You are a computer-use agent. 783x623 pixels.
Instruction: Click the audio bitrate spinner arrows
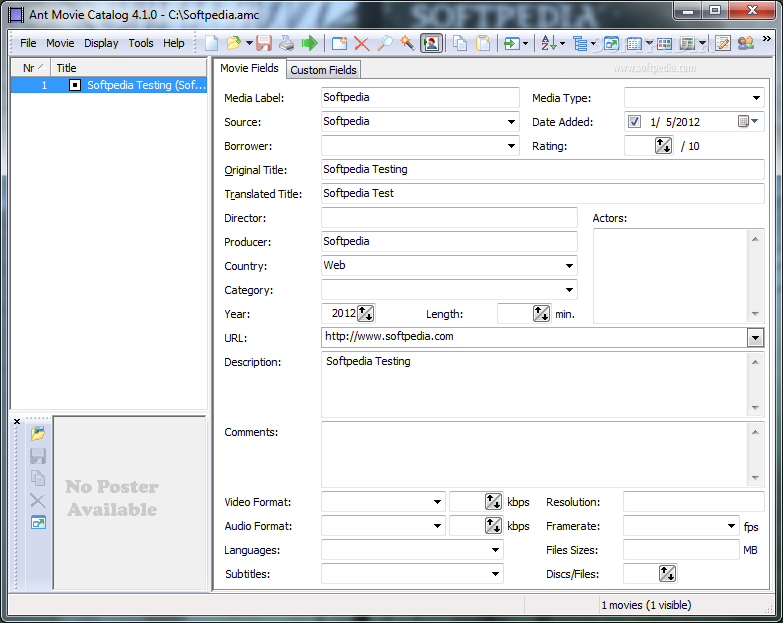[493, 525]
